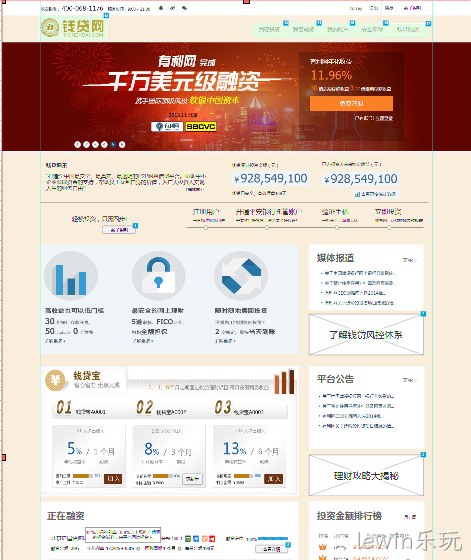Click the exchange arrows feature icon
The image size is (471, 560).
click(x=241, y=277)
